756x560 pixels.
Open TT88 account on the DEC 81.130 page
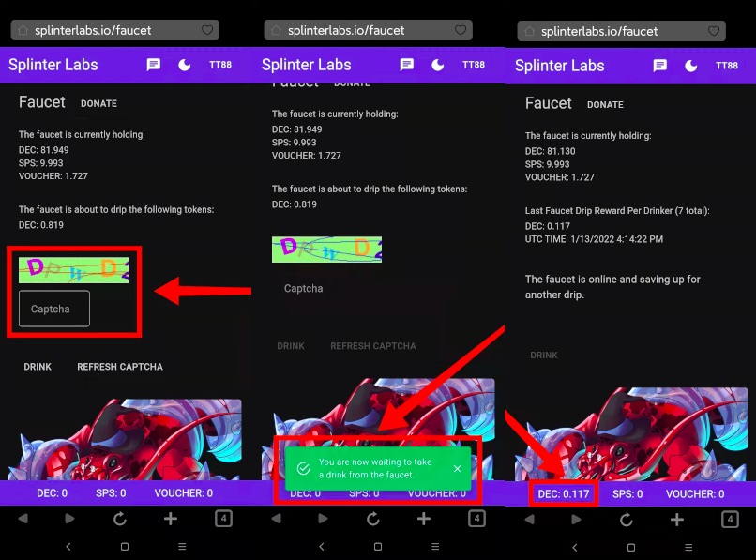click(x=727, y=66)
